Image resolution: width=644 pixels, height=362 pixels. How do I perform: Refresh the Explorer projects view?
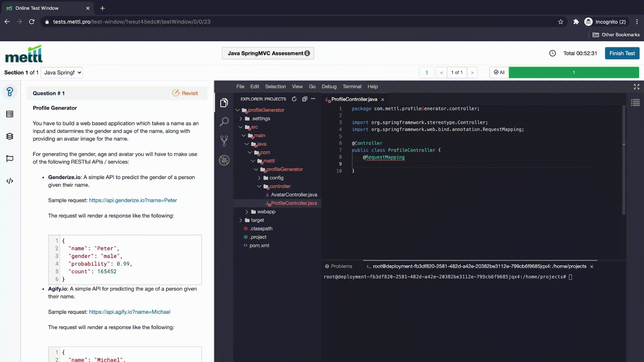click(x=294, y=99)
